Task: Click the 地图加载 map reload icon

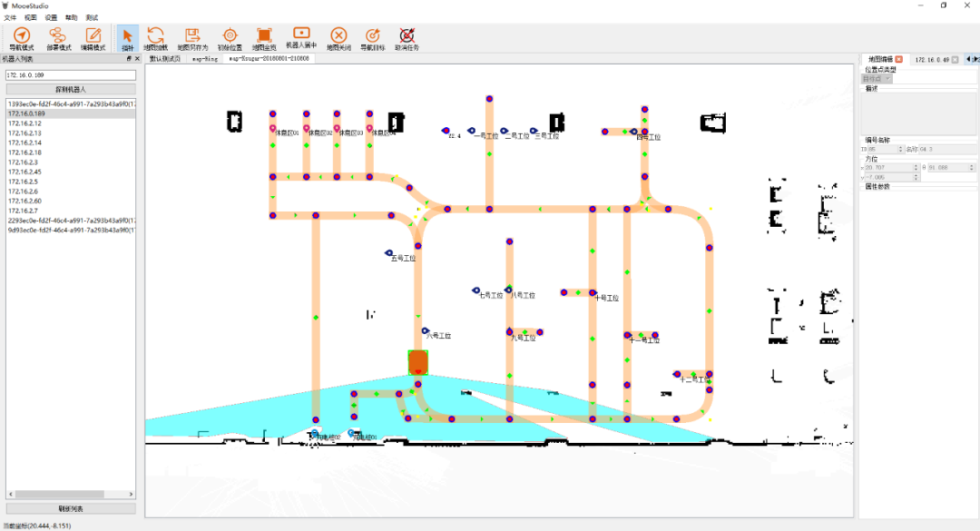Action: click(155, 38)
